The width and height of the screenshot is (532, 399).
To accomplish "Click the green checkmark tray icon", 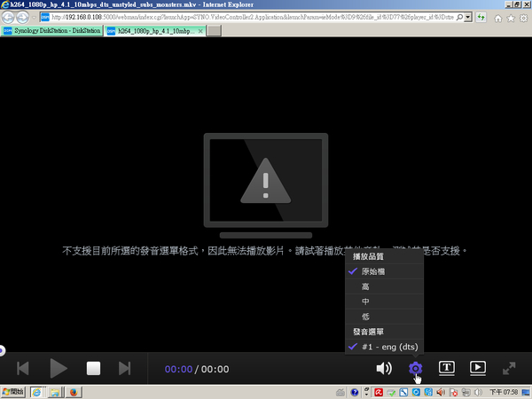I will (x=391, y=393).
